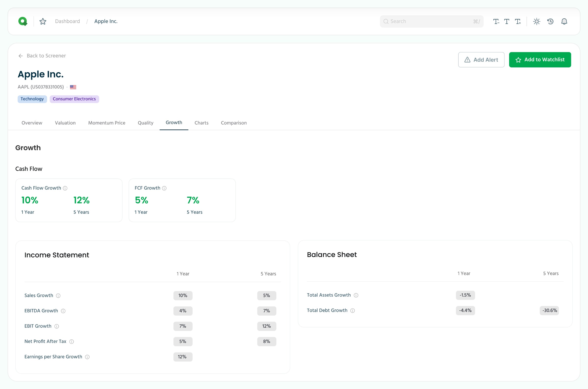This screenshot has height=389, width=588.
Task: Click the 5% one-year FCF Growth value
Action: click(142, 200)
